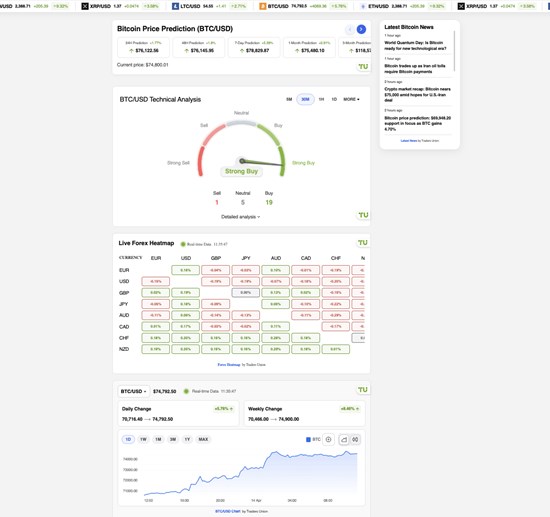Open 'Bitcoin price prediction: $69,946' article
Viewport: 550px width, 517px height.
pos(417,123)
